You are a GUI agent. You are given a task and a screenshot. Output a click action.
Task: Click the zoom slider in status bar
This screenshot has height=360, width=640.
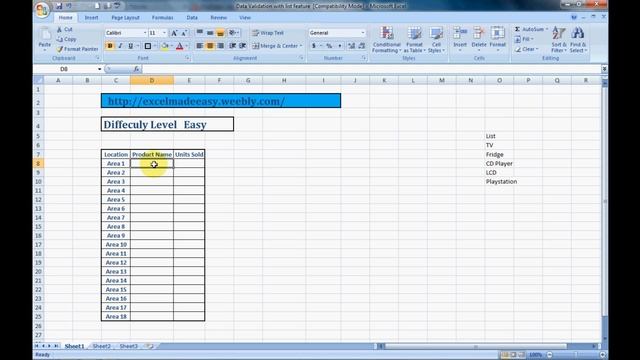click(x=576, y=355)
